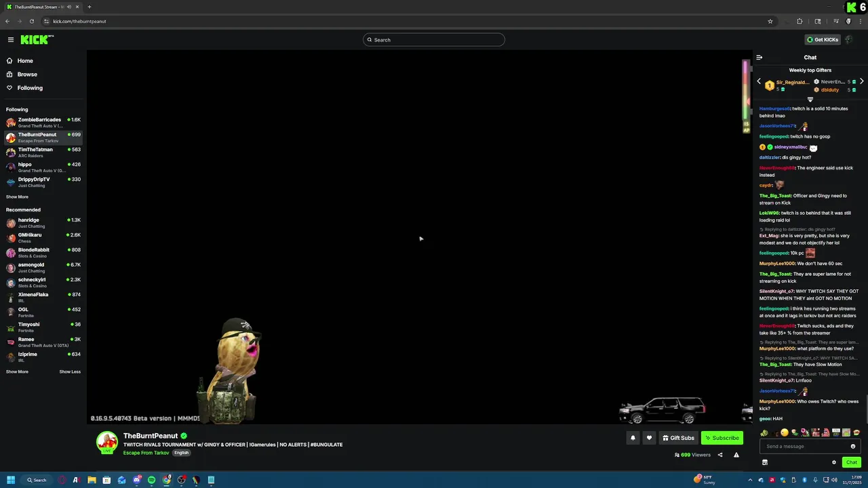Screen dimensions: 868x488
Task: Click Sir_Reginald top gifter name
Action: pyautogui.click(x=792, y=82)
